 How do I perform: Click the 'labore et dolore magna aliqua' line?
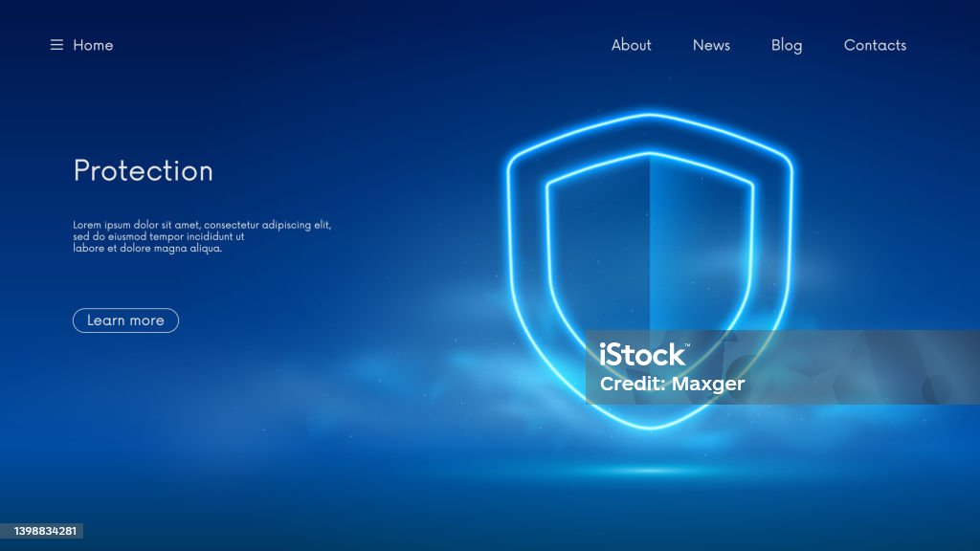tap(147, 248)
